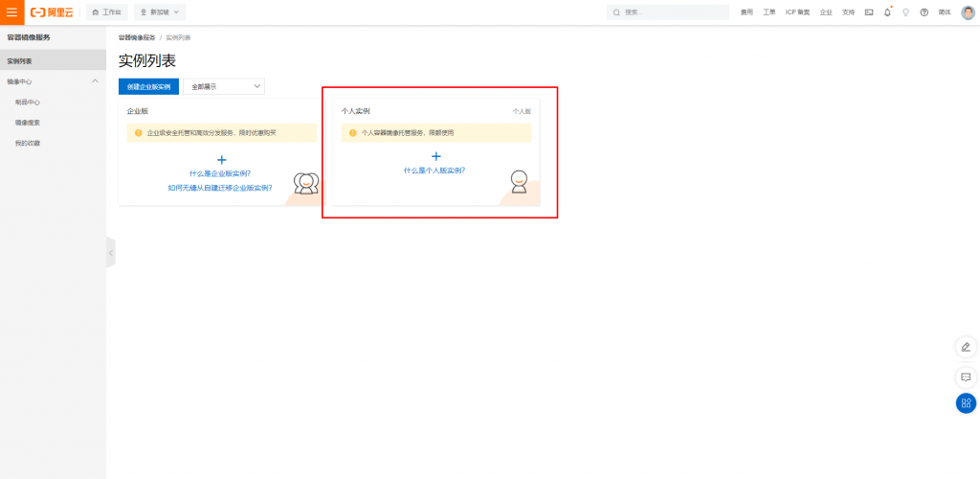Click the warning icon in 企业版 notice
Screen dimensions: 980x479
[138, 133]
